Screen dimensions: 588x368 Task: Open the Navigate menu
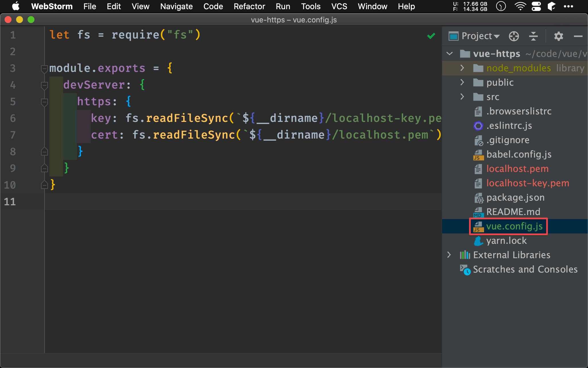click(176, 6)
